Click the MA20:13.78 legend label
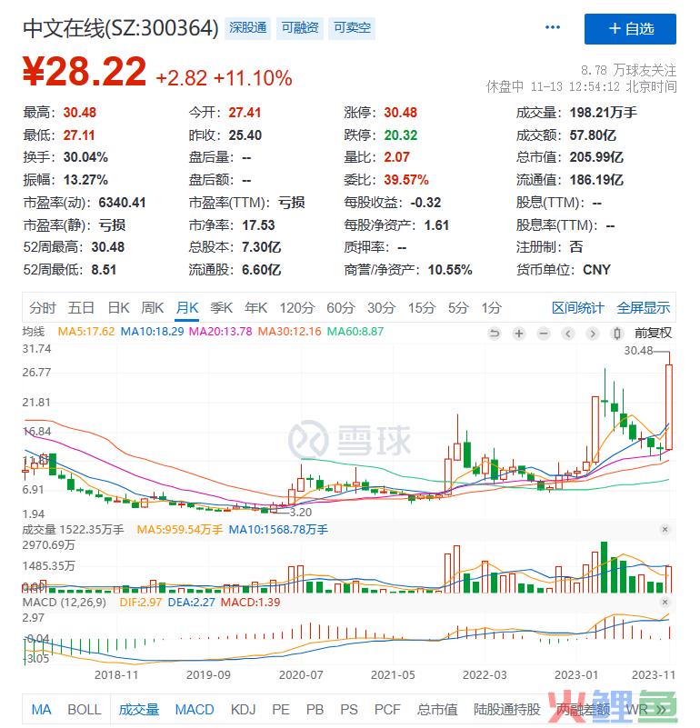This screenshot has width=700, height=728. (220, 332)
